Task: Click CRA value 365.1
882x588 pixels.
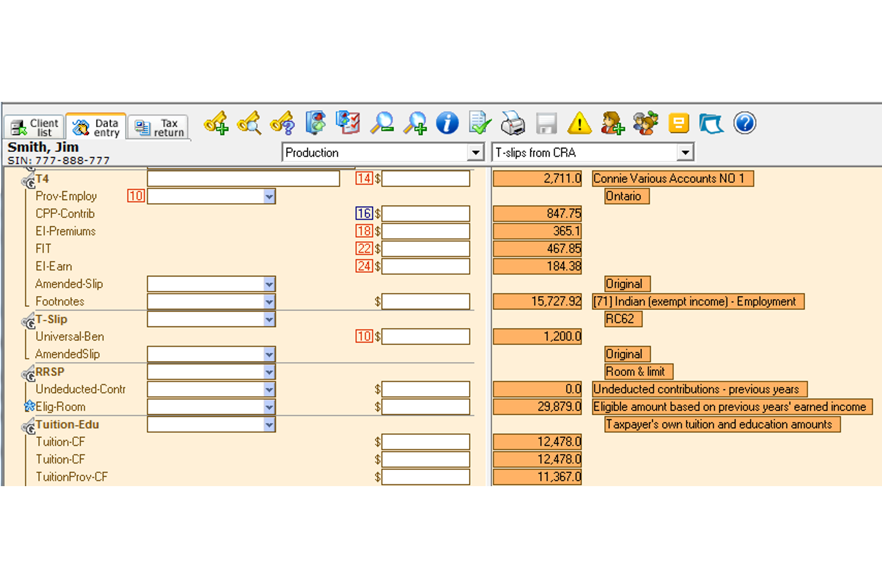Action: (x=538, y=231)
